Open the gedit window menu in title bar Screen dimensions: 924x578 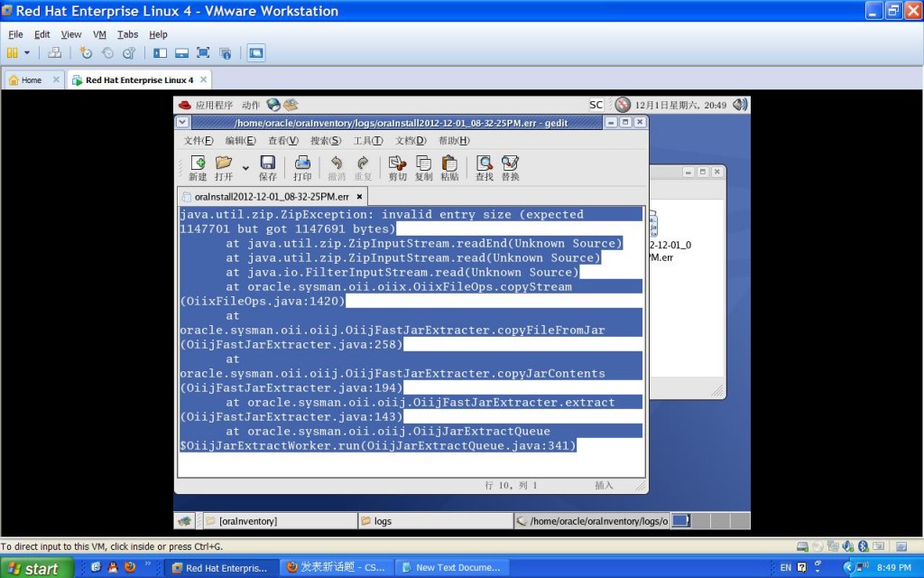click(x=182, y=122)
